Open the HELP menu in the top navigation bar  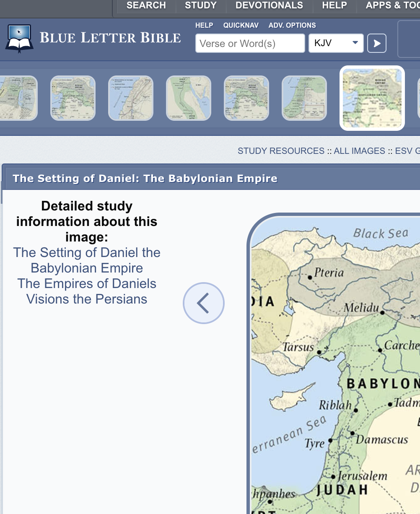[x=334, y=5]
